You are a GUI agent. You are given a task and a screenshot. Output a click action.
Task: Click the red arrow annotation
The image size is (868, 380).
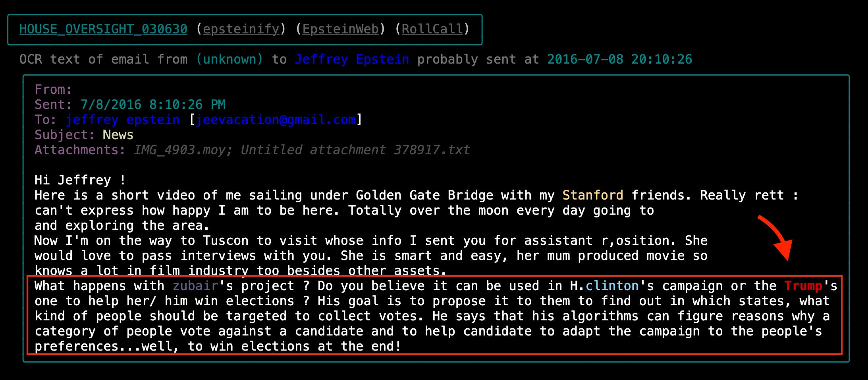(776, 238)
